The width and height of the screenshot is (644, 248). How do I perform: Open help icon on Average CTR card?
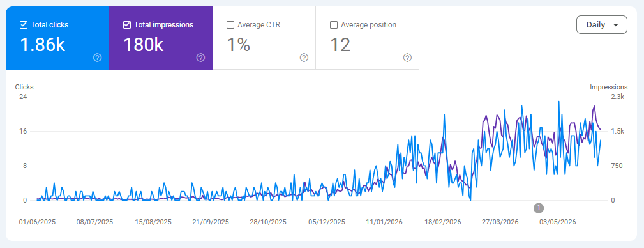[x=304, y=58]
